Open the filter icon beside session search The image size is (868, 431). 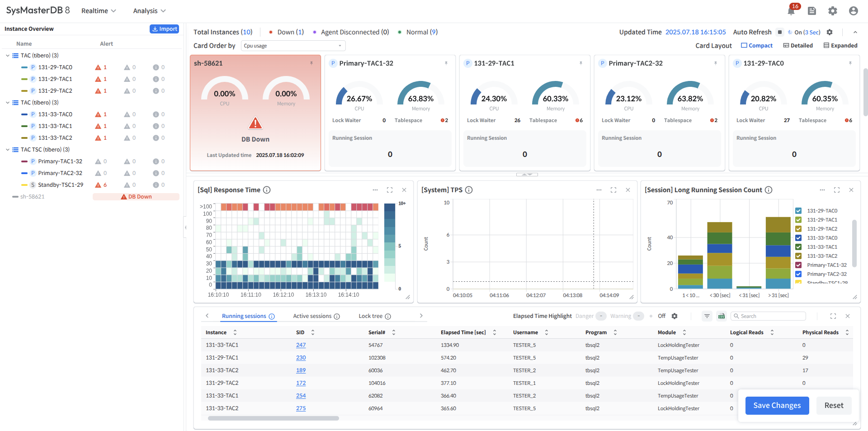(x=707, y=316)
